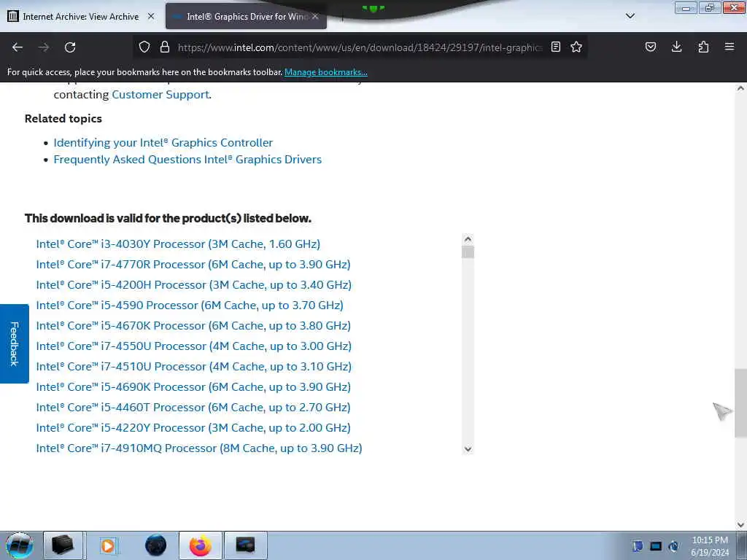This screenshot has height=560, width=747.
Task: Open Core i5-4200H Processor link
Action: [x=194, y=285]
